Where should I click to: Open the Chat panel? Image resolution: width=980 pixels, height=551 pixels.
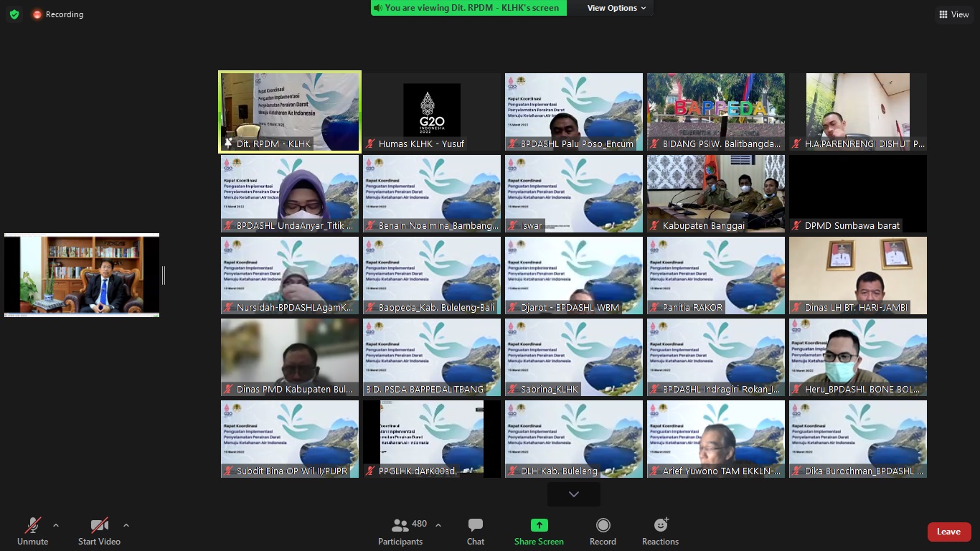[475, 532]
